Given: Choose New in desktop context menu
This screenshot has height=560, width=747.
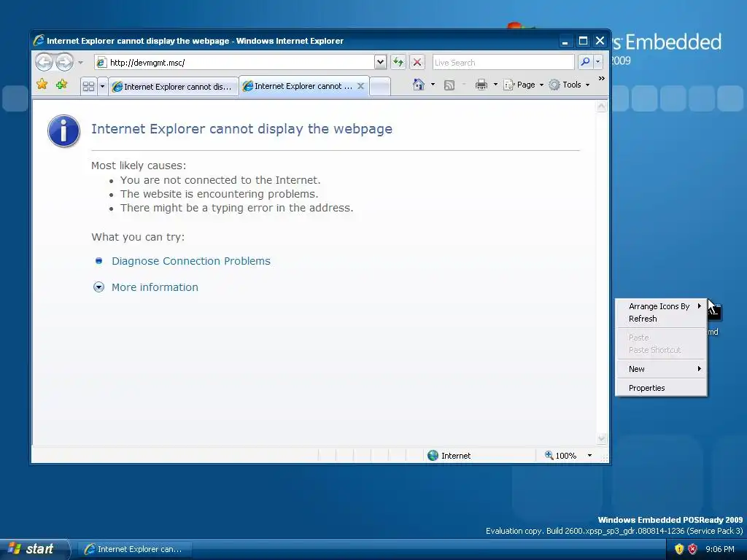Looking at the screenshot, I should 661,369.
